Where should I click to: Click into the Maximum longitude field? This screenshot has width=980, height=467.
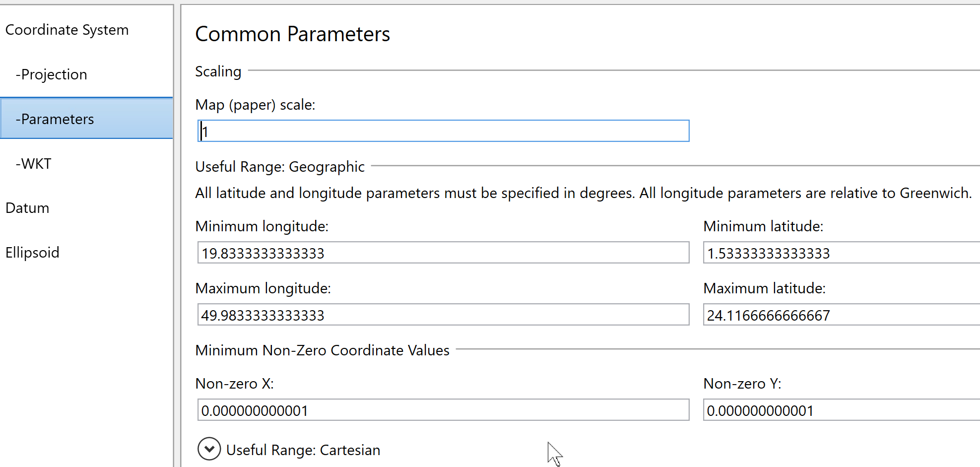tap(443, 315)
